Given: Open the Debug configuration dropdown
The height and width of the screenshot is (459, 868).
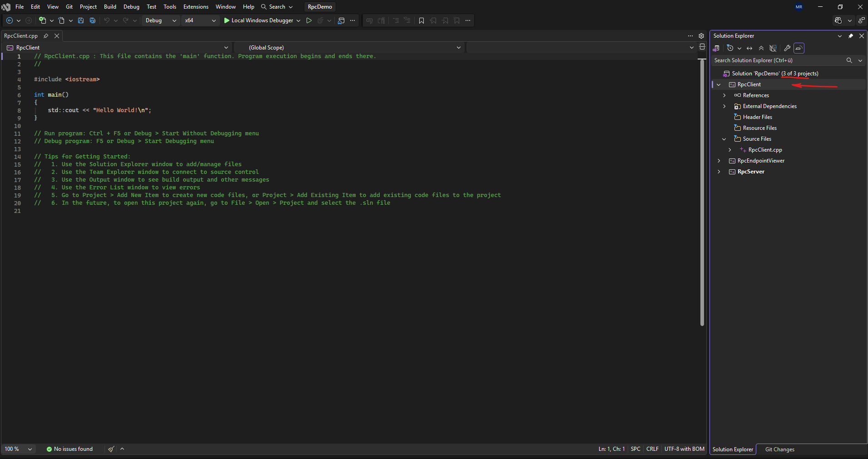Looking at the screenshot, I should point(161,20).
